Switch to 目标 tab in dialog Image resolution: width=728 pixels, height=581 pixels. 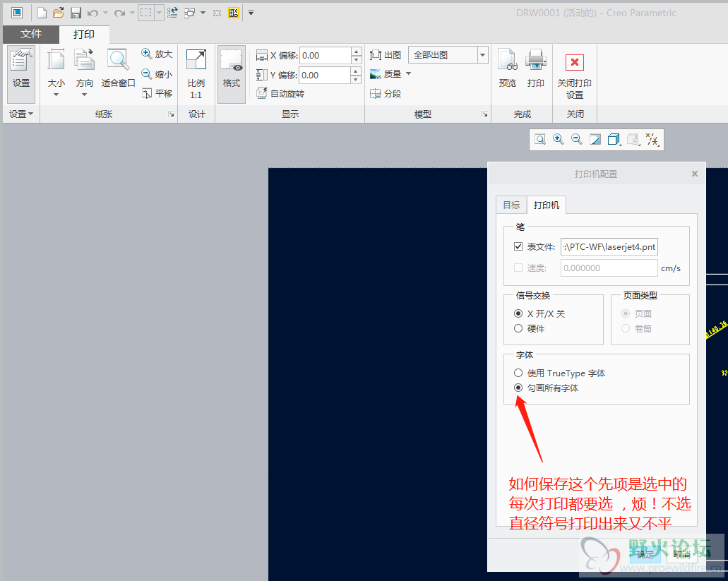(x=512, y=205)
